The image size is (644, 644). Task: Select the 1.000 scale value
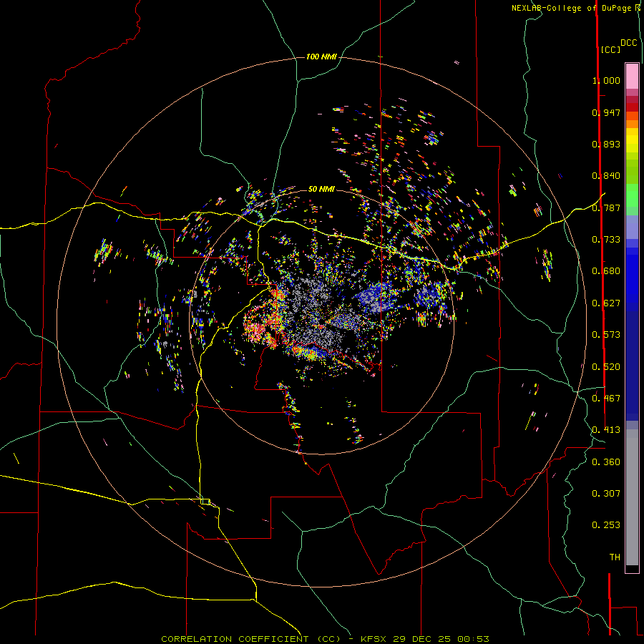point(606,80)
